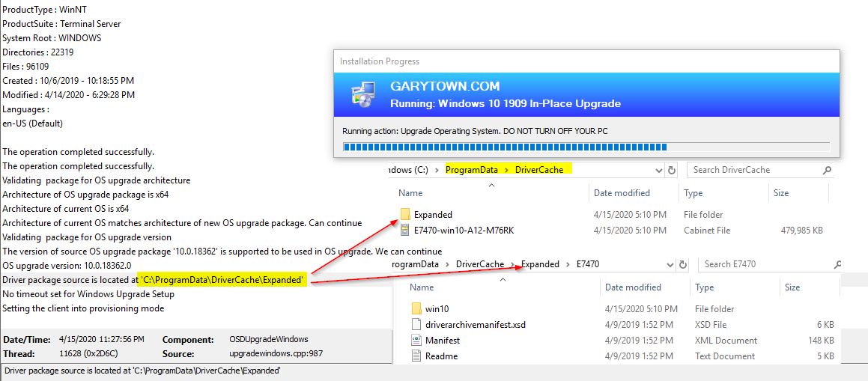Viewport: 868px width, 381px height.
Task: Click 'Modified : 4/14/2020' log line
Action: [x=69, y=94]
